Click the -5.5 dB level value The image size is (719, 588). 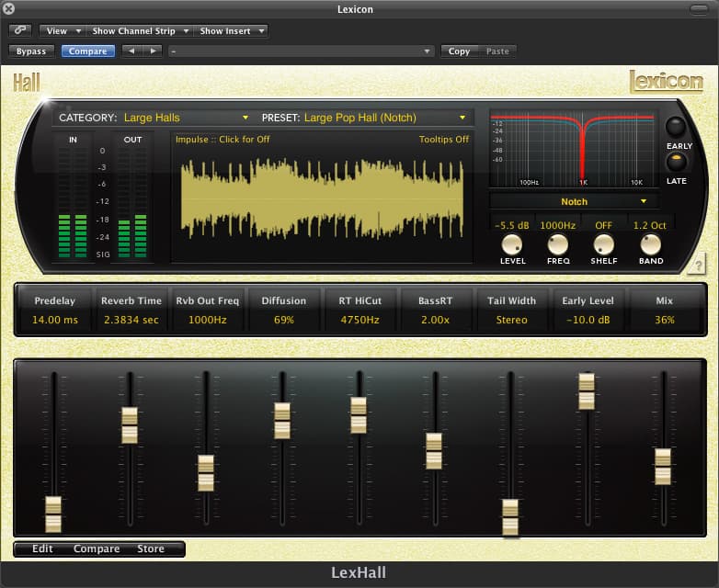pyautogui.click(x=512, y=225)
